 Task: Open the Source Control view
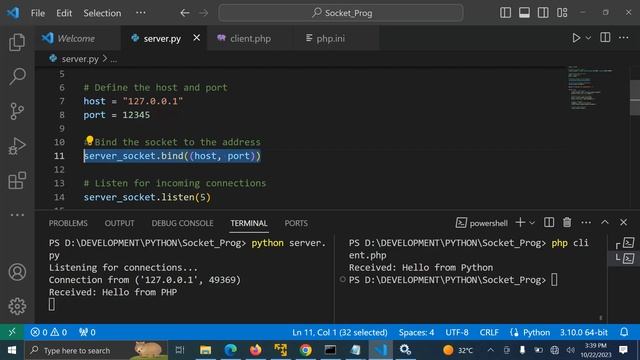click(17, 111)
